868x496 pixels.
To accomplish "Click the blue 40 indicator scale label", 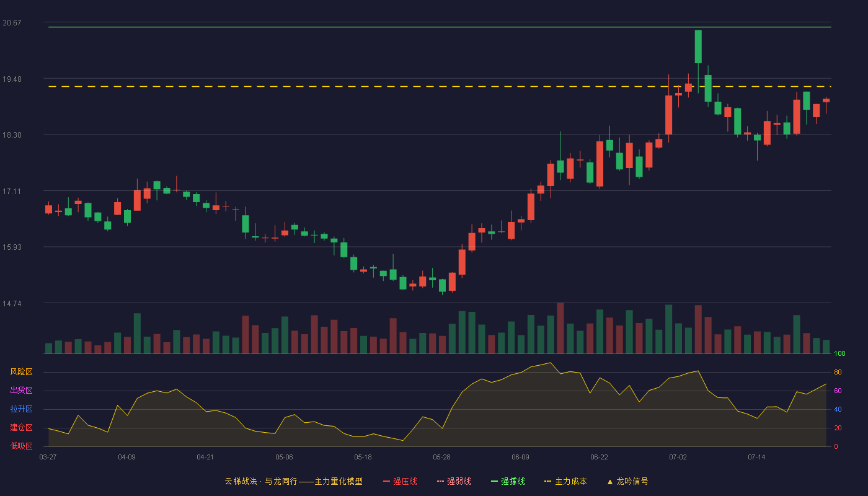I will point(838,409).
